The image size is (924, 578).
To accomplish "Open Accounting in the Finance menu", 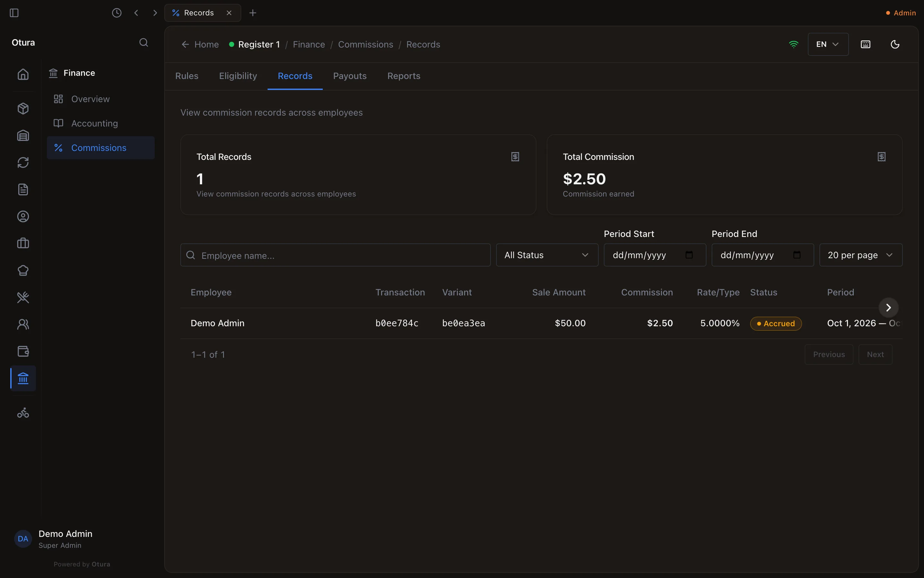I will pyautogui.click(x=101, y=124).
